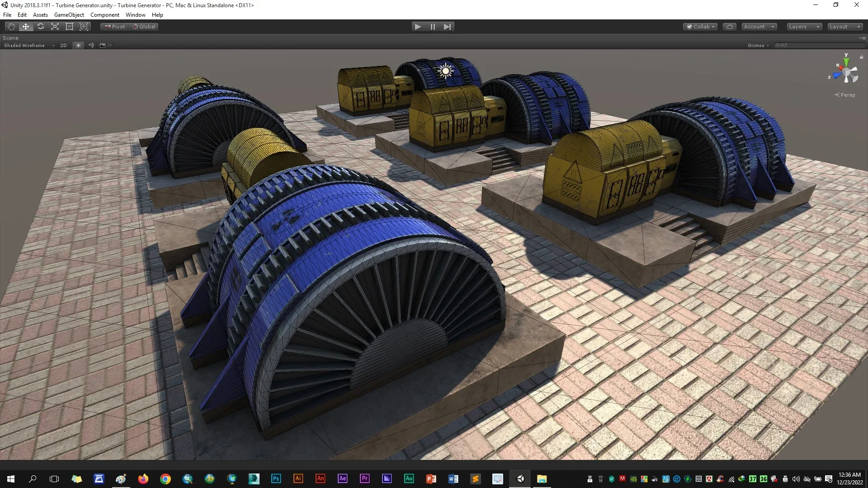Open the Scene panel context menu
The height and width of the screenshot is (488, 868).
(863, 38)
